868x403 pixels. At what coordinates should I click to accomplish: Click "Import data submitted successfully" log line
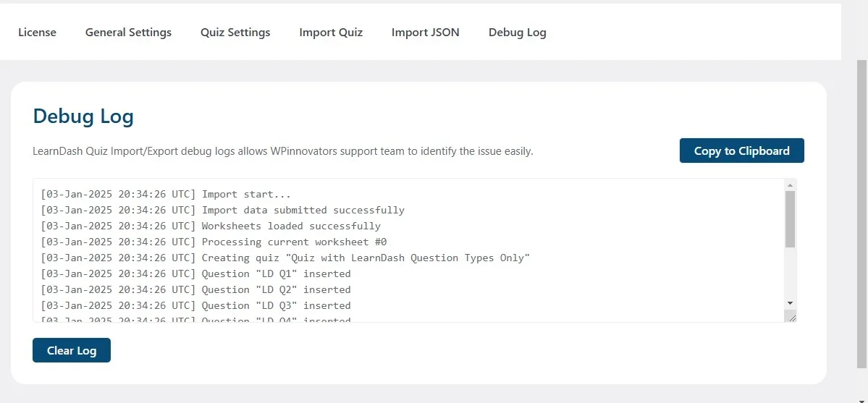(222, 211)
